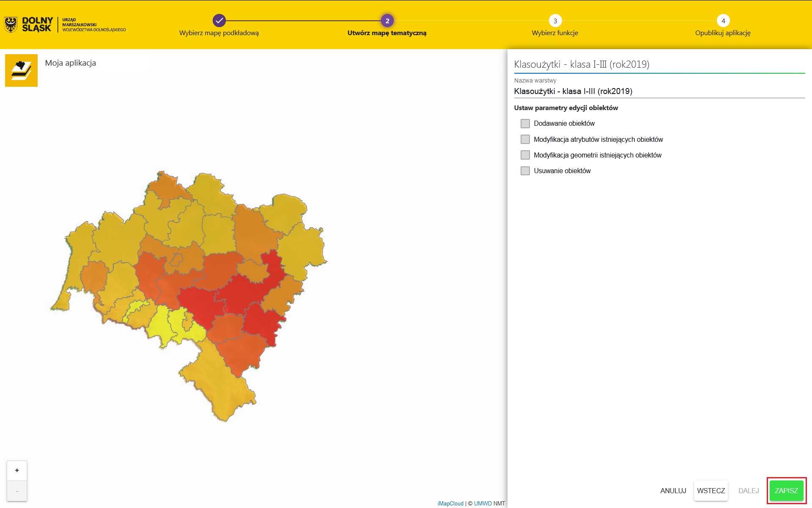Go to Wybierz mapę podkładową step
Viewport: 812px width, 508px height.
coord(219,33)
